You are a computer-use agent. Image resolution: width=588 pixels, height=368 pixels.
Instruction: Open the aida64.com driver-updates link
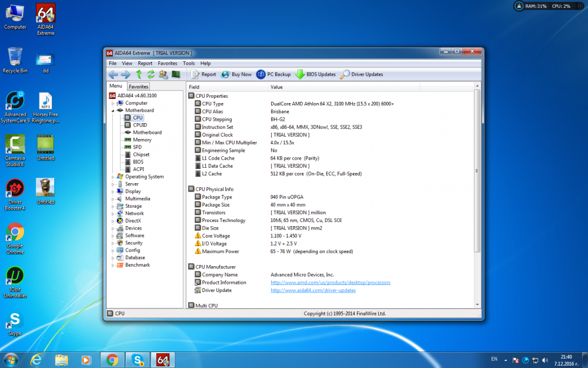click(313, 291)
